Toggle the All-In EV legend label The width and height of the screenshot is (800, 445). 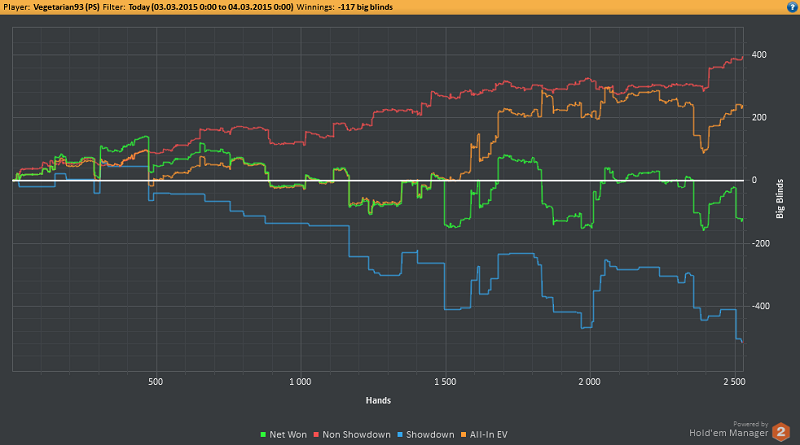[488, 435]
